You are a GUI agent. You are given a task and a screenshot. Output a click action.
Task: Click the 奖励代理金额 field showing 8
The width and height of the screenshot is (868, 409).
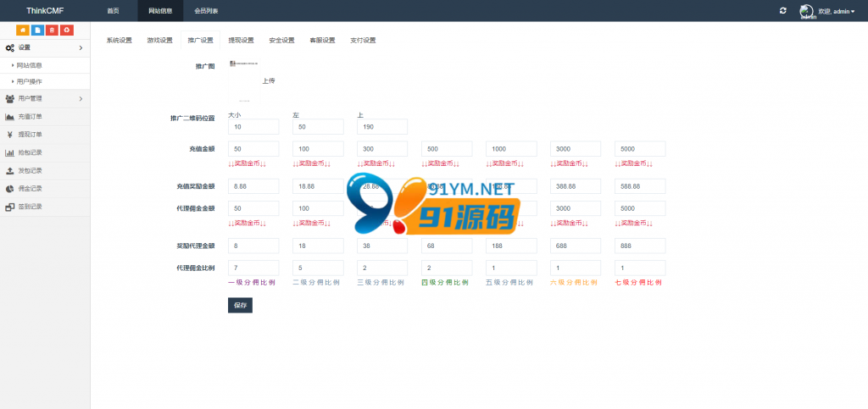[x=253, y=246]
